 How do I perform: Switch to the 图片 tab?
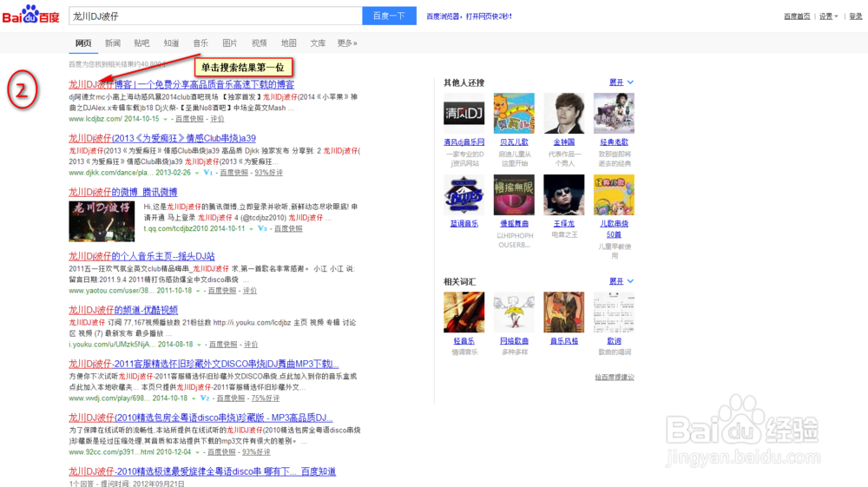pyautogui.click(x=230, y=43)
